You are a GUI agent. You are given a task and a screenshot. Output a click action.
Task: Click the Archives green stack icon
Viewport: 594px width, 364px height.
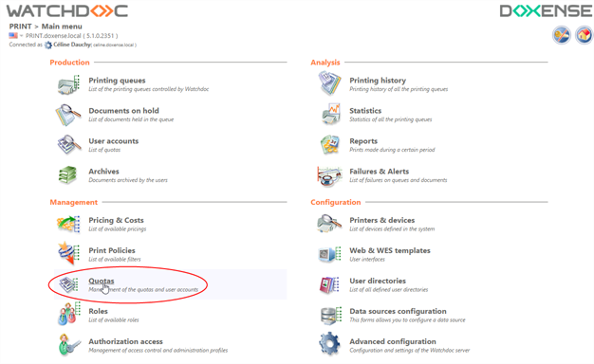pyautogui.click(x=67, y=175)
